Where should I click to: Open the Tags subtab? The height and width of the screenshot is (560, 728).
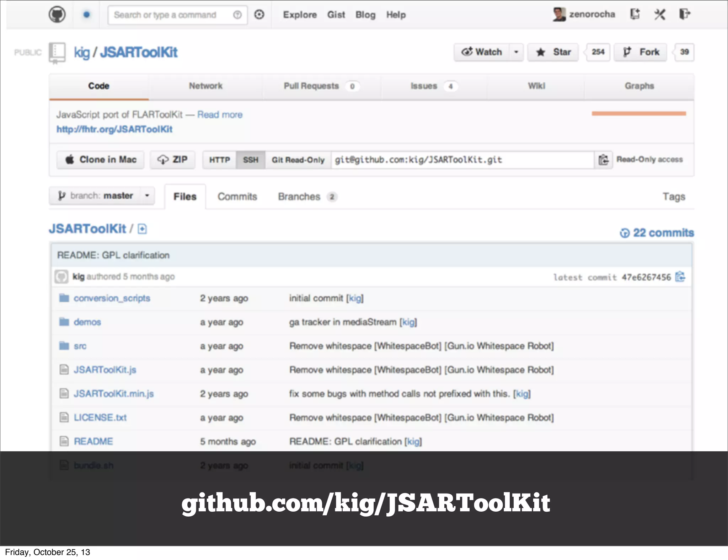tap(674, 196)
